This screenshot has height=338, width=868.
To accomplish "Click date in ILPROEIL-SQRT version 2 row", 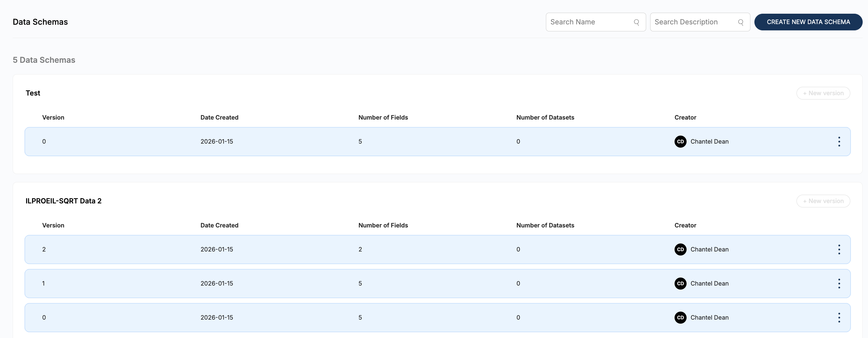I will [216, 249].
